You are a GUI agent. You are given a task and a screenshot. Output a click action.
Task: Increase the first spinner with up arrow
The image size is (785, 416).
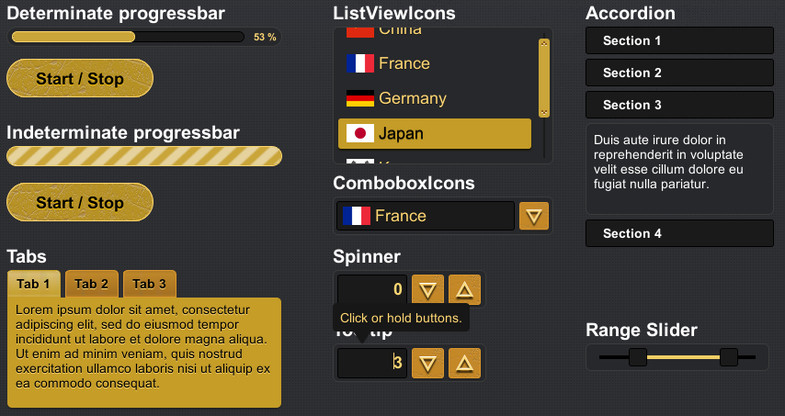click(465, 290)
